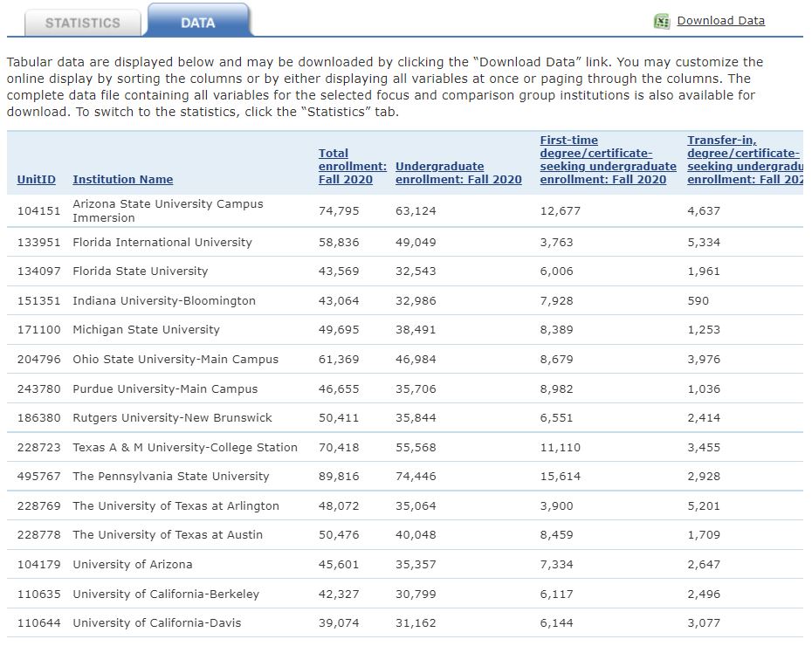The image size is (812, 646).
Task: Sort the table by UnitID column
Action: pyautogui.click(x=37, y=180)
